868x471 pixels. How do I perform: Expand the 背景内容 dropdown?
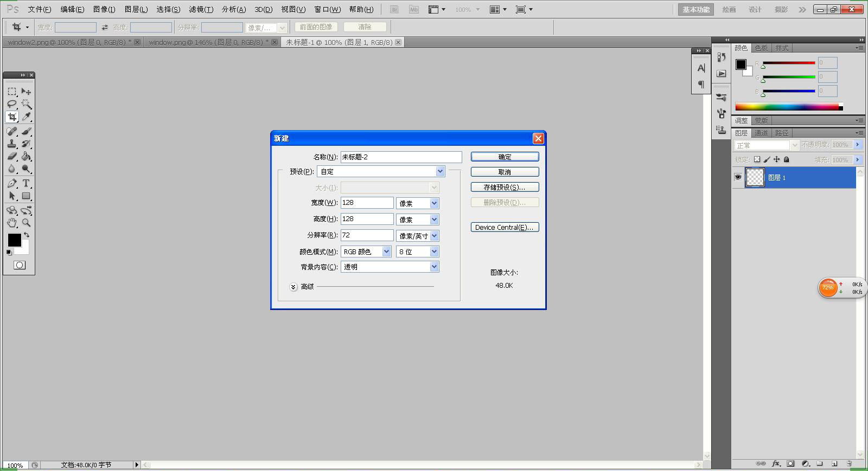click(x=390, y=267)
